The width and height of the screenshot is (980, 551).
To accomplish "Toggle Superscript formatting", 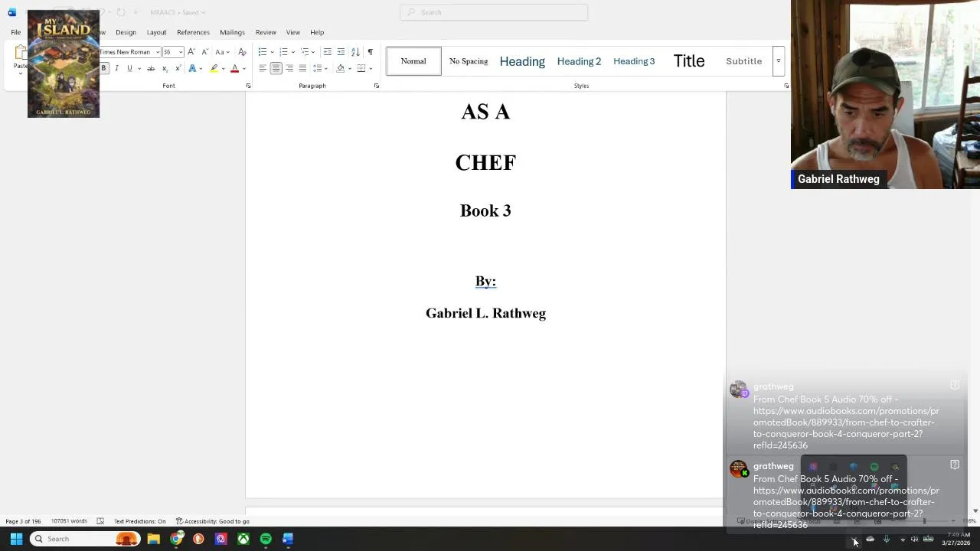I will 178,68.
